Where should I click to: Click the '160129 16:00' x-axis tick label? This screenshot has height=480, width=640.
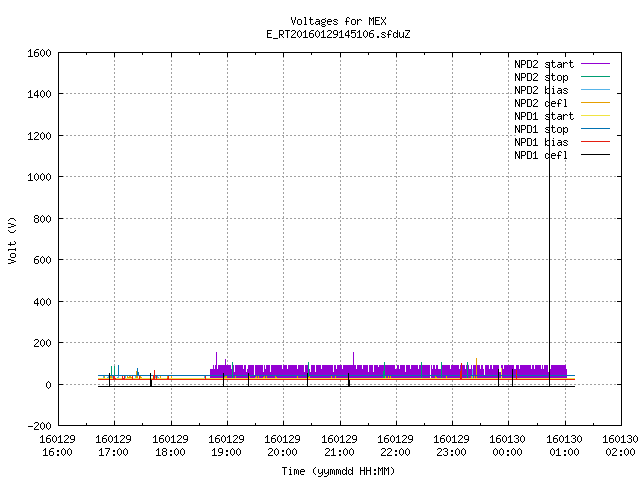click(x=57, y=446)
